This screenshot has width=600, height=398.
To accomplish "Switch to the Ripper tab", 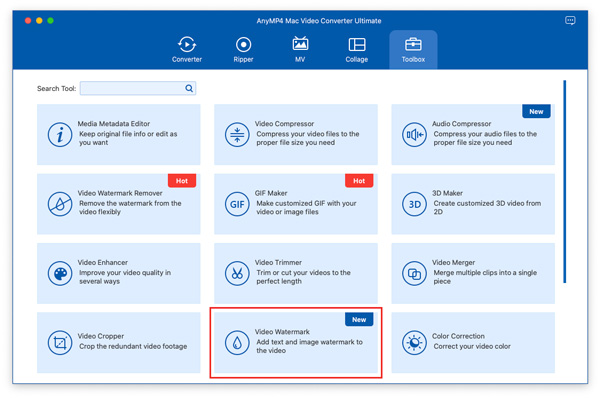I will tap(243, 50).
